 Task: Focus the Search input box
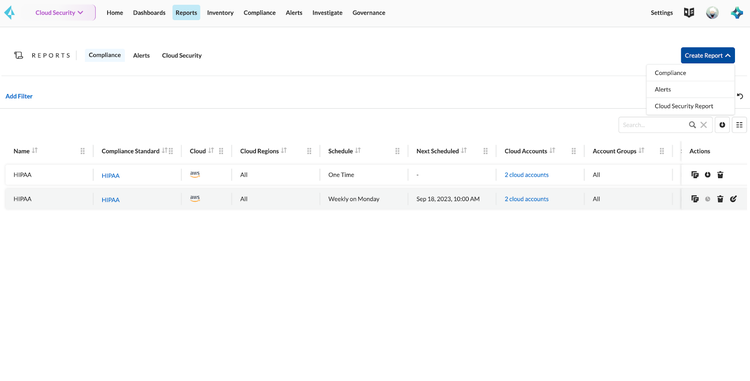(x=653, y=125)
